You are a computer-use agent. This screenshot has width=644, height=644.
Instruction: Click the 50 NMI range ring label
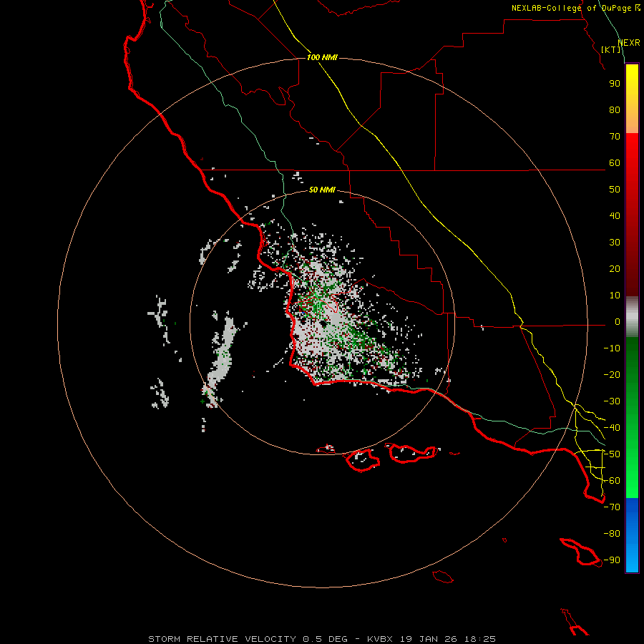click(x=322, y=190)
